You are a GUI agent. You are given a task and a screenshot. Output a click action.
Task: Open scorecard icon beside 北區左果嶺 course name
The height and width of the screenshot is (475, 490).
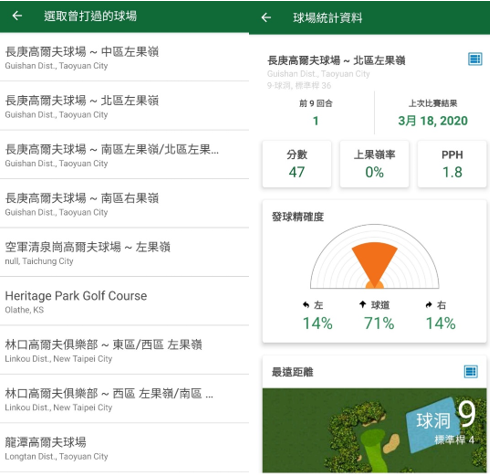click(475, 59)
